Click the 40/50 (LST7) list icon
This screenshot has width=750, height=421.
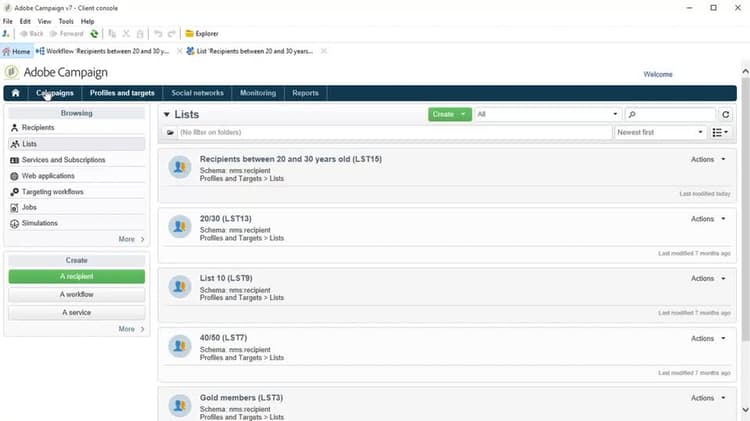point(180,346)
